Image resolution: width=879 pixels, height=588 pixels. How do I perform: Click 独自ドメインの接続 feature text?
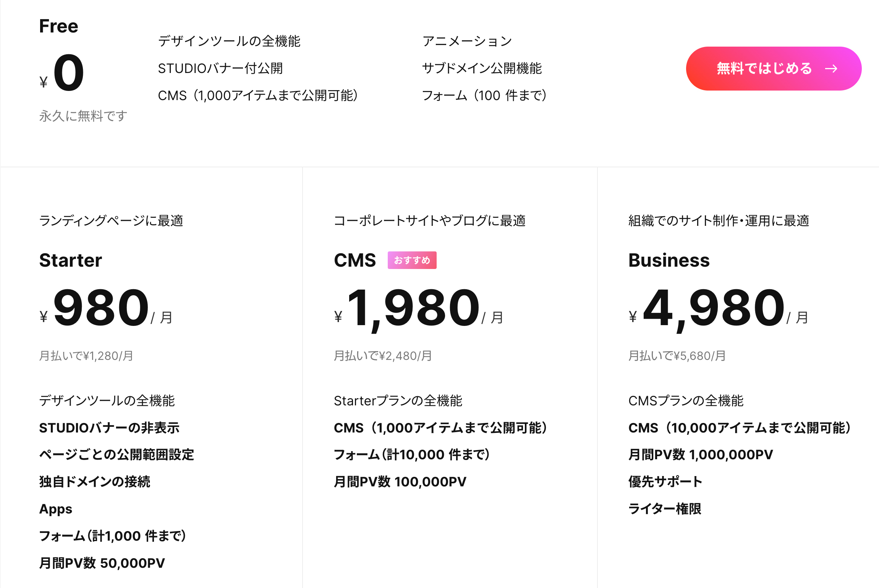click(95, 482)
